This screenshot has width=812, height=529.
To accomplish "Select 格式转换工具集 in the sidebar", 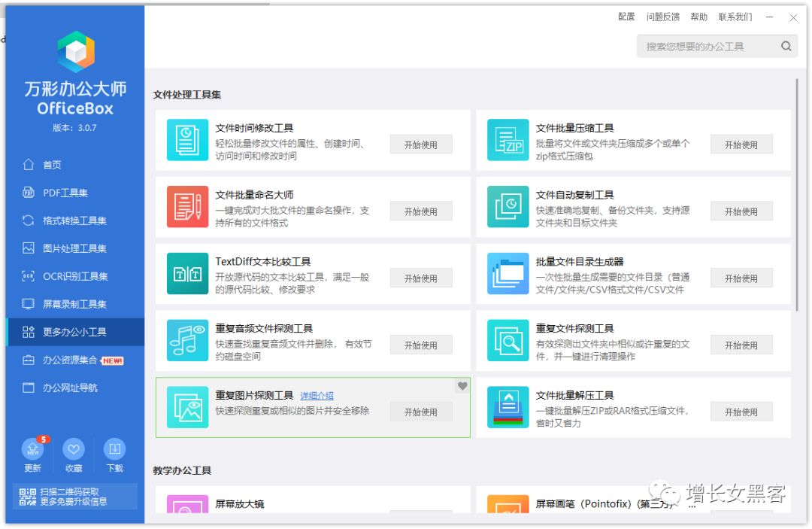I will coord(75,220).
